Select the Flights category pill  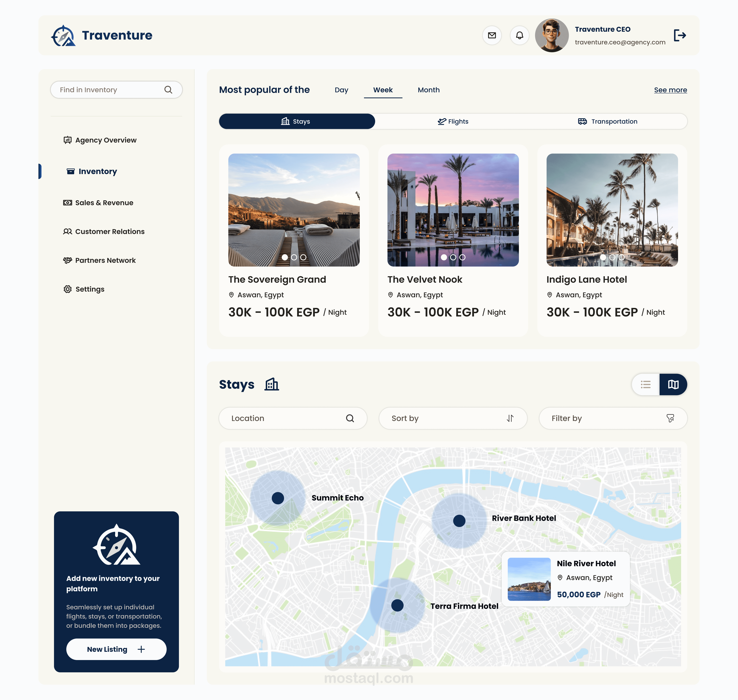pos(453,122)
